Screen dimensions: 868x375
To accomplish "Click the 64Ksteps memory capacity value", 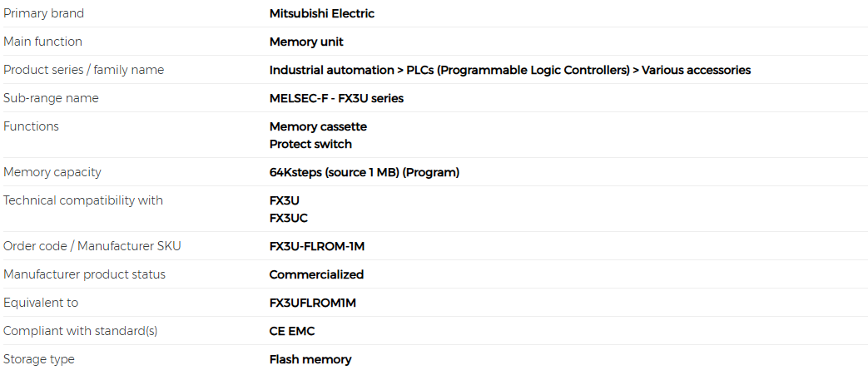I will (364, 172).
